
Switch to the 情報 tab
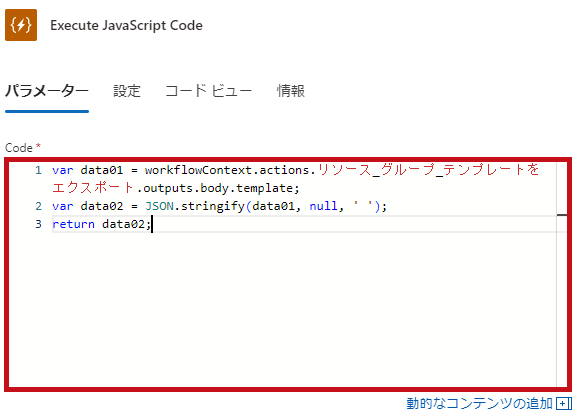point(291,91)
